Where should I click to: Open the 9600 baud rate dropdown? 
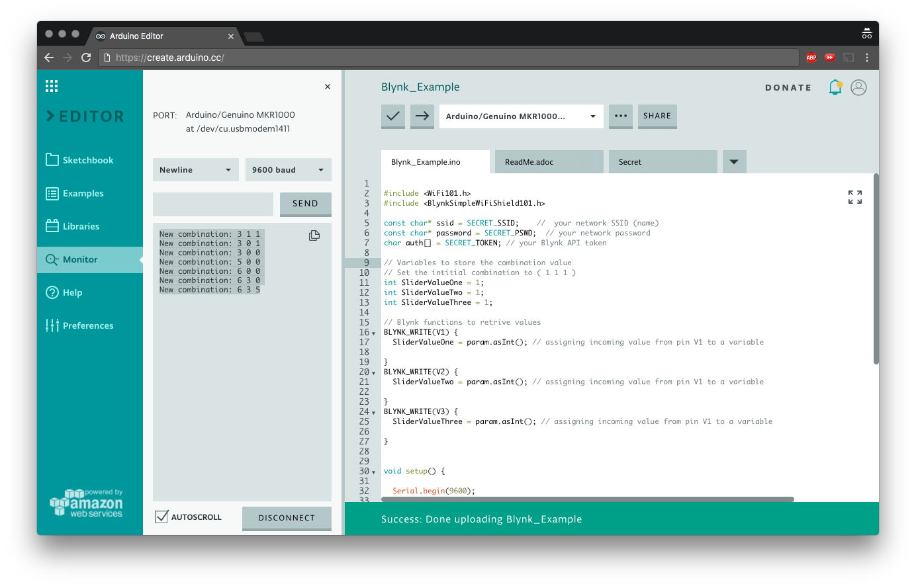coord(288,170)
